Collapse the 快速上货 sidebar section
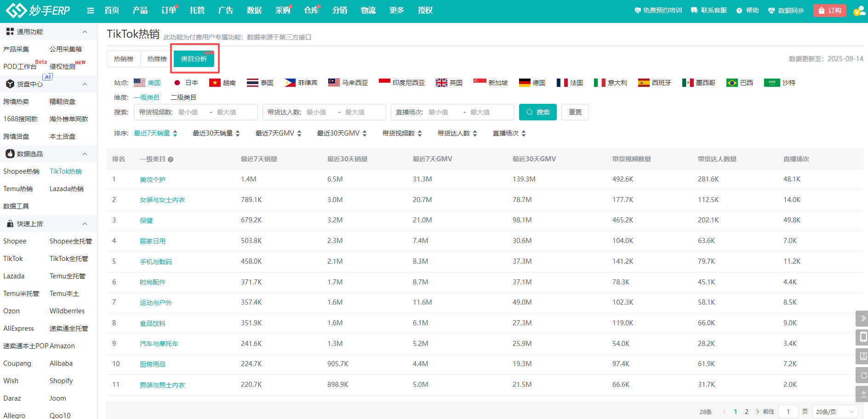This screenshot has height=419, width=868. click(85, 224)
